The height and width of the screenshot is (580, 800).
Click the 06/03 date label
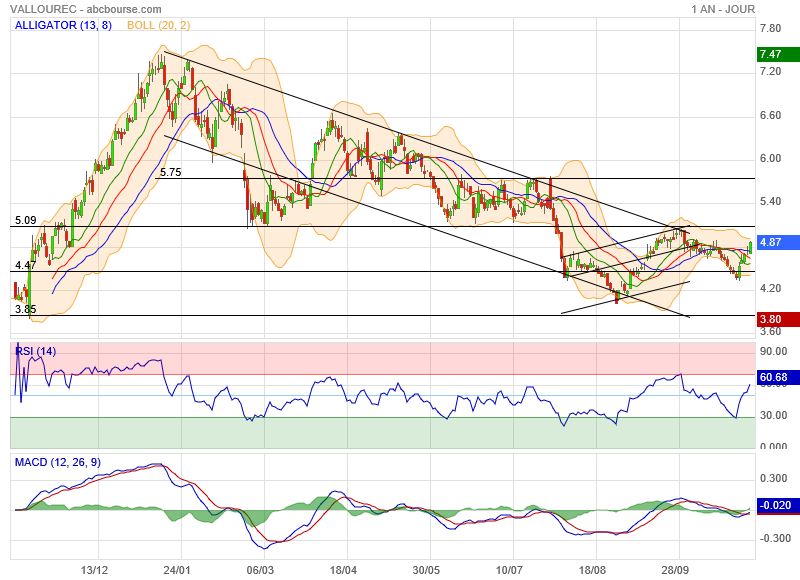260,570
